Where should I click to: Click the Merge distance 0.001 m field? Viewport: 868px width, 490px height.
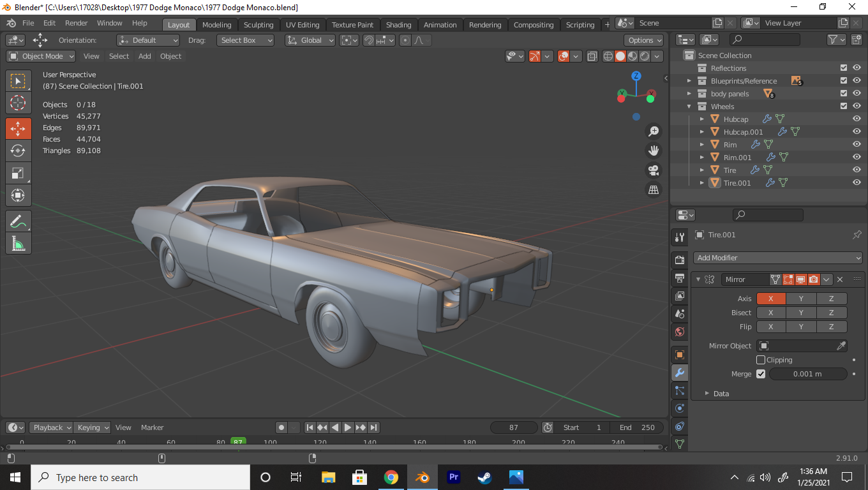[807, 374]
